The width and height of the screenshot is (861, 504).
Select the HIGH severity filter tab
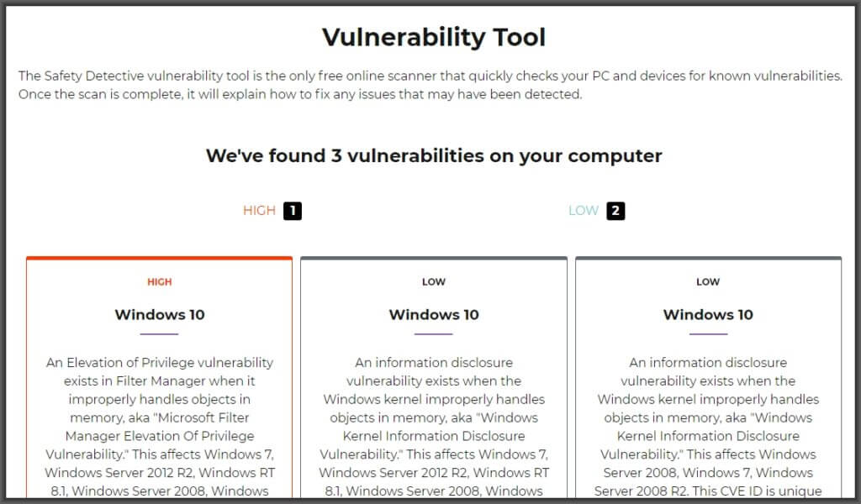pyautogui.click(x=259, y=211)
